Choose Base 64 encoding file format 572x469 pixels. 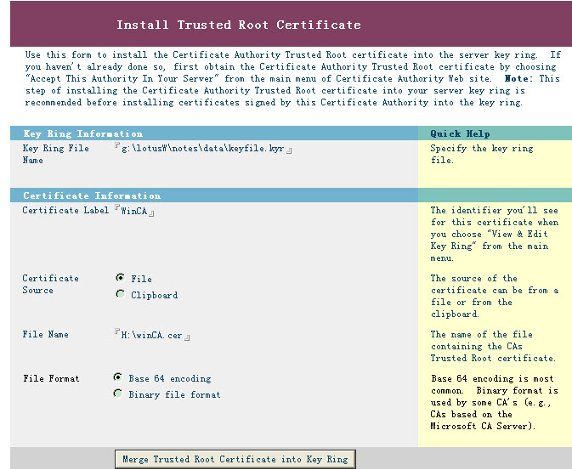point(118,377)
